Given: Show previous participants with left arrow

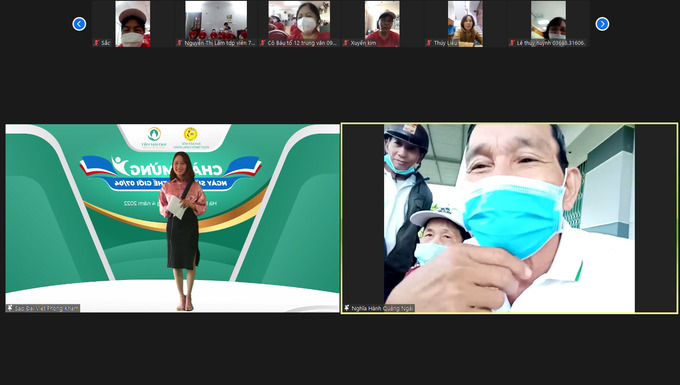Looking at the screenshot, I should (x=79, y=24).
